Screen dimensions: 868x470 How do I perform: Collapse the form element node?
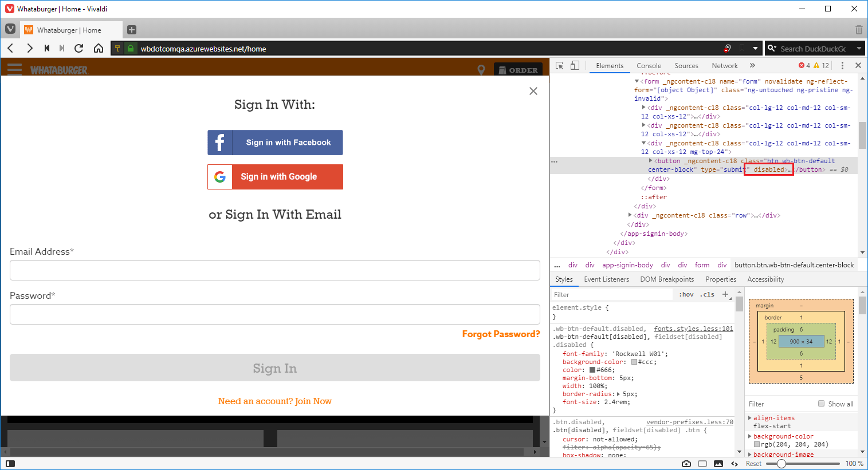coord(637,81)
